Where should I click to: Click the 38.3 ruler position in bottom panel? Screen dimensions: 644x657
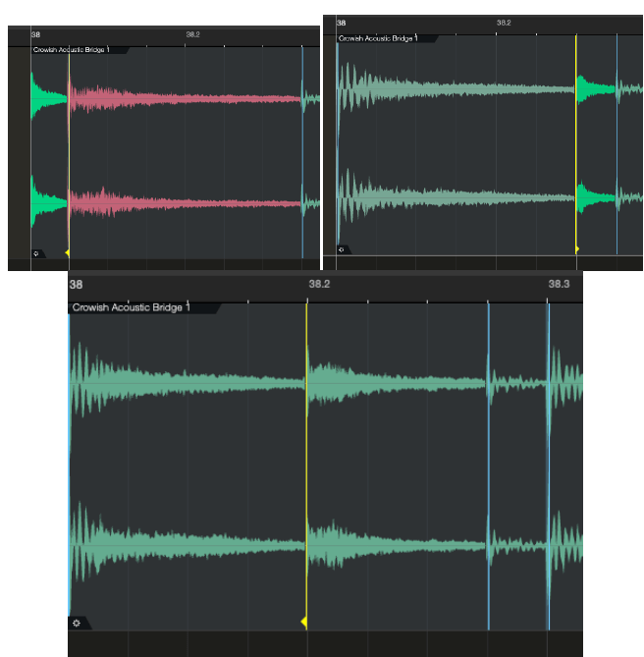click(559, 284)
